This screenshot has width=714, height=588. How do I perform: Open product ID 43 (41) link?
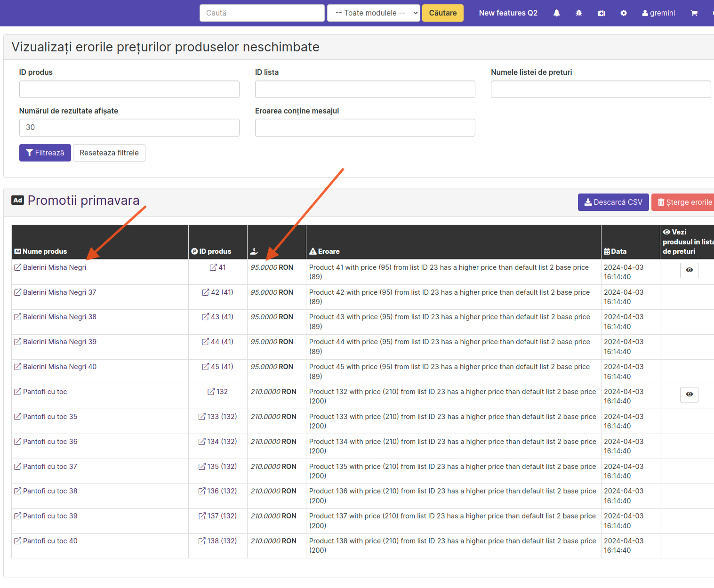(x=218, y=317)
